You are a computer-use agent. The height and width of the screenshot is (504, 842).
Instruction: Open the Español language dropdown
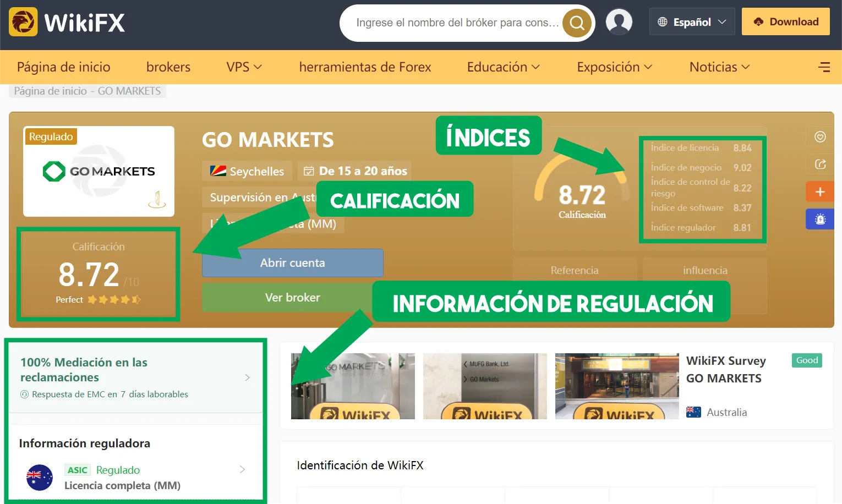coord(692,22)
